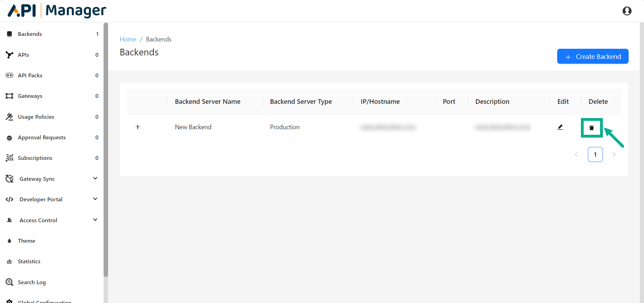
Task: Click the Usage Policies icon
Action: click(9, 117)
